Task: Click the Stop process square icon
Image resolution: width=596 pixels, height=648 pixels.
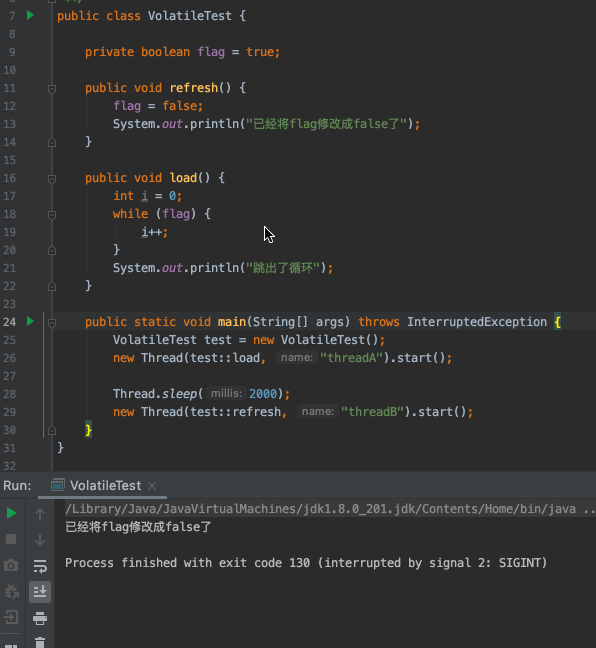Action: (11, 539)
